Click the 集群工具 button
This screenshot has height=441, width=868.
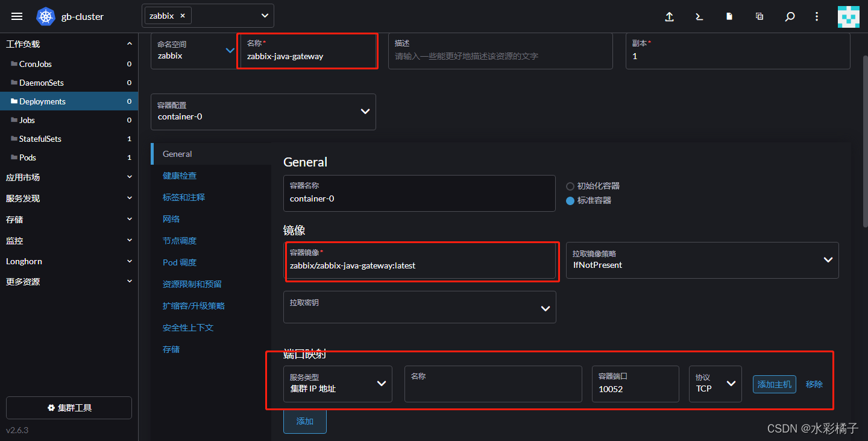[x=68, y=408]
